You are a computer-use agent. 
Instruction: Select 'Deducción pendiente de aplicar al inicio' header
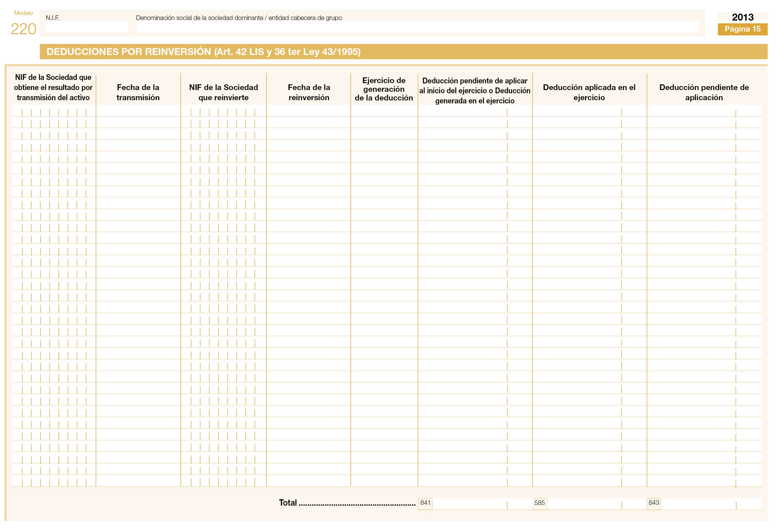(x=475, y=90)
